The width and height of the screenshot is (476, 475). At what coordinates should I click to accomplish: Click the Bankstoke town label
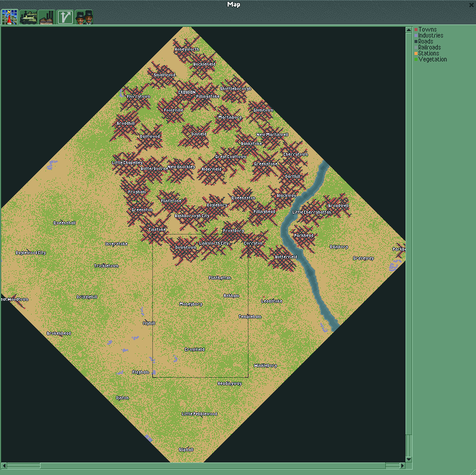pos(251,143)
